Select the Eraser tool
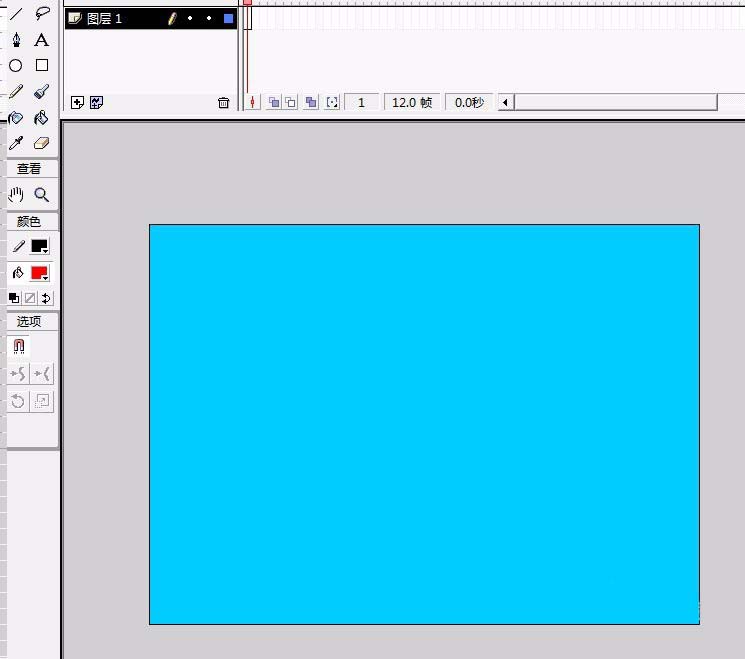The image size is (745, 659). [x=42, y=143]
